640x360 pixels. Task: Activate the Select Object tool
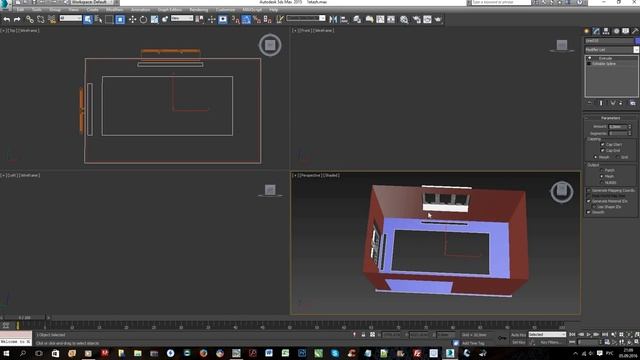coord(88,19)
